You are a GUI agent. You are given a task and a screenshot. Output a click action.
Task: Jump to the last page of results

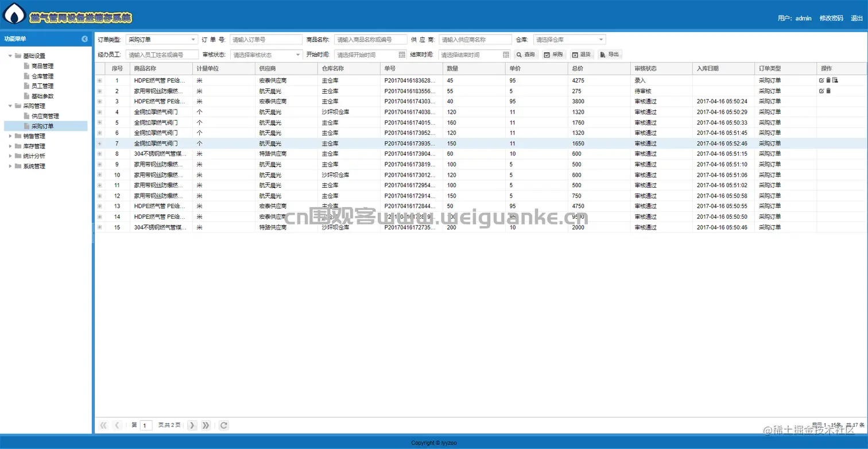tap(206, 425)
